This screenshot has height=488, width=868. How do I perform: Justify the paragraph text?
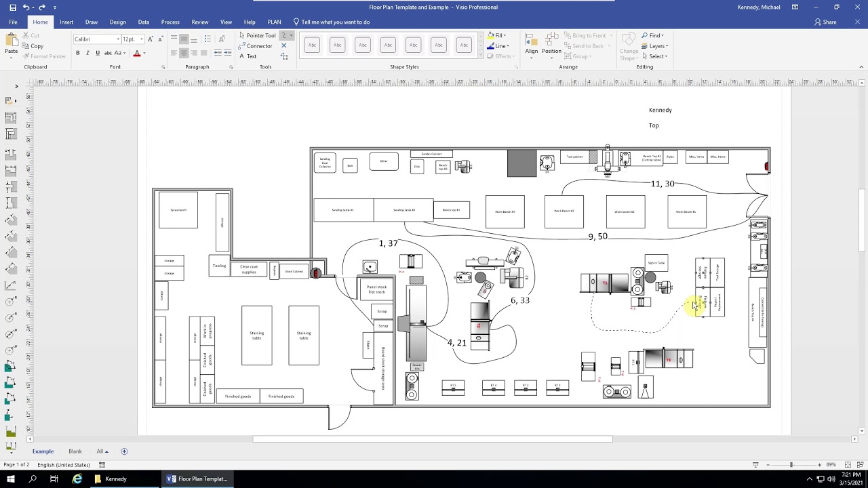[203, 53]
